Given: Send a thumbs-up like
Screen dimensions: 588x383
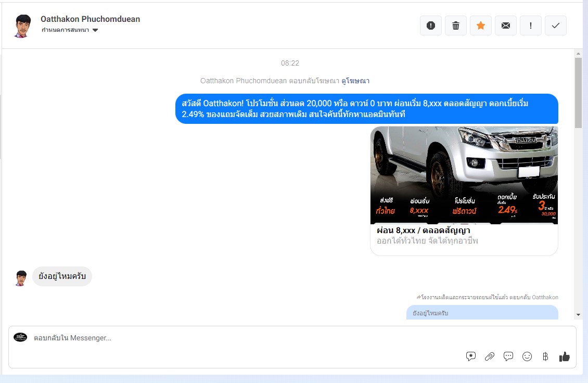Looking at the screenshot, I should (x=564, y=356).
